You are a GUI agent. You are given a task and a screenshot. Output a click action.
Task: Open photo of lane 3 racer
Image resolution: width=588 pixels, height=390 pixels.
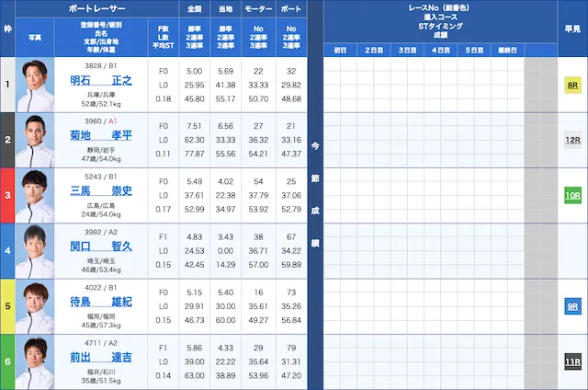point(35,195)
